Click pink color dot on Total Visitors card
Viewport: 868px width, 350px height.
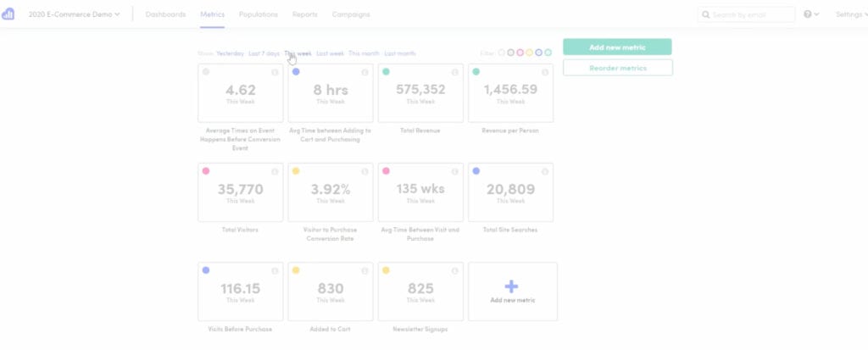pyautogui.click(x=206, y=171)
